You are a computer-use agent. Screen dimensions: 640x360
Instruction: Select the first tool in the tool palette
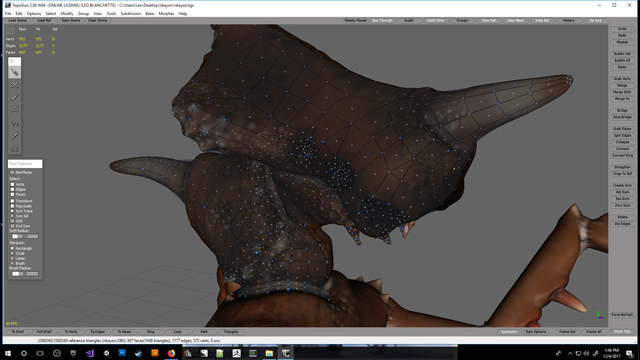(15, 72)
